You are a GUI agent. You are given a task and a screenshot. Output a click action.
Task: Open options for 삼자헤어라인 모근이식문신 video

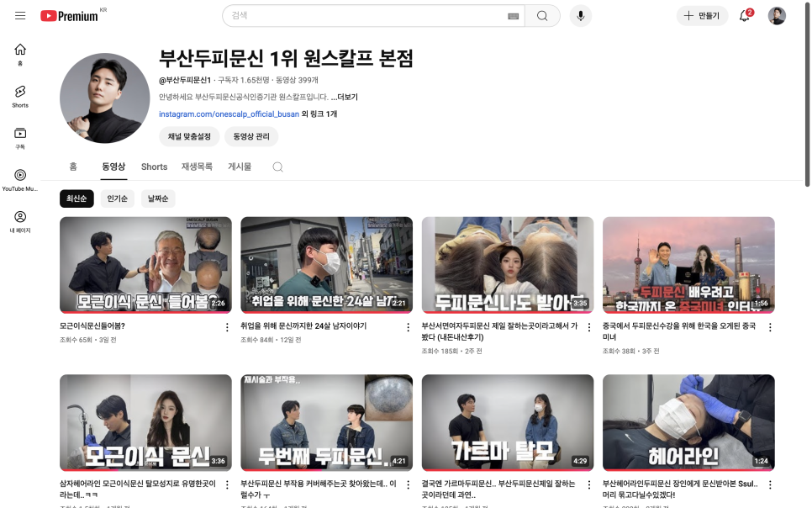tap(227, 484)
